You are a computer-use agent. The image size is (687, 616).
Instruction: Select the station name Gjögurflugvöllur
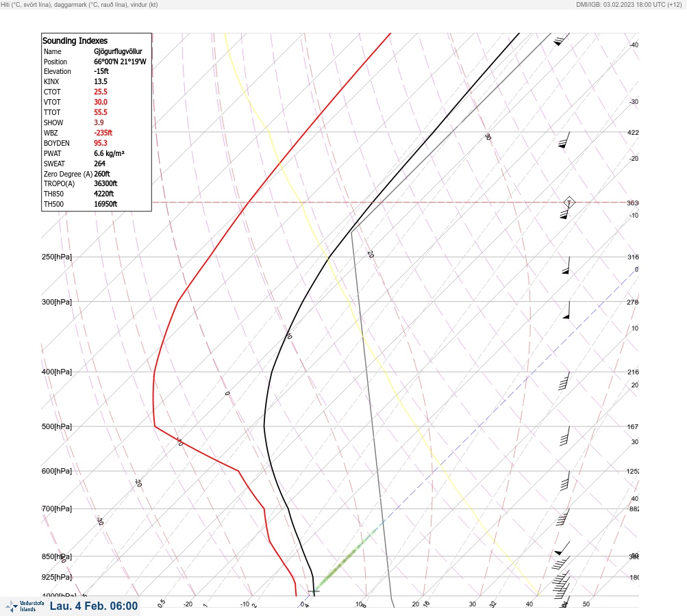118,51
